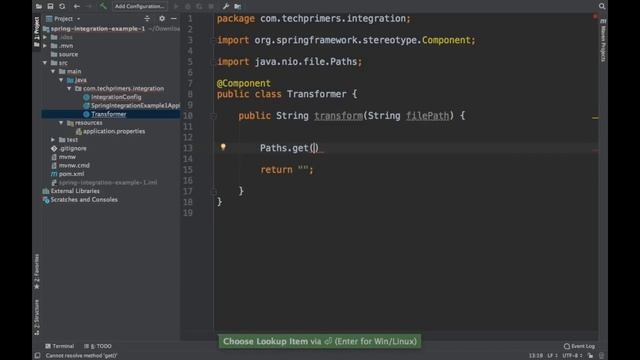The width and height of the screenshot is (640, 360).
Task: Click the lock read-only status icon
Action: [590, 356]
